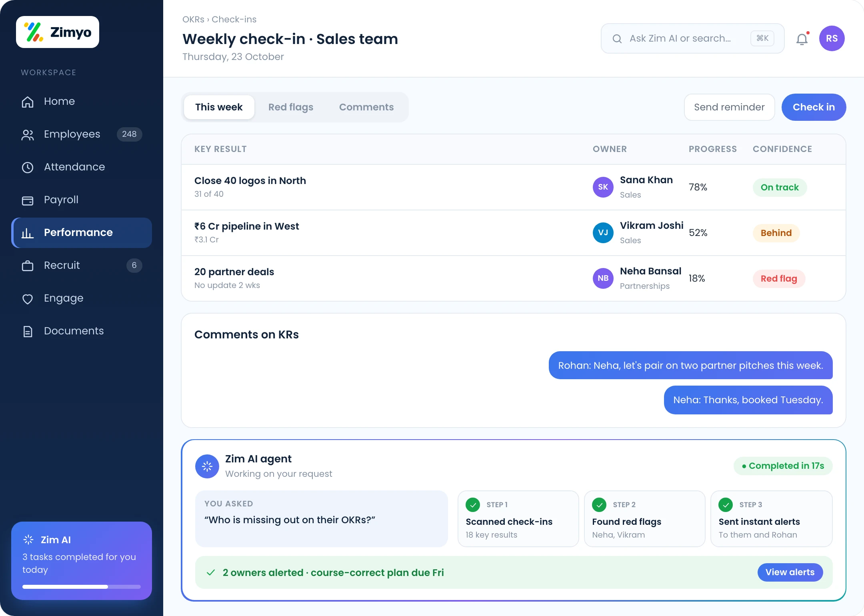864x616 pixels.
Task: Click the ⌘K shortcut badge
Action: [762, 38]
